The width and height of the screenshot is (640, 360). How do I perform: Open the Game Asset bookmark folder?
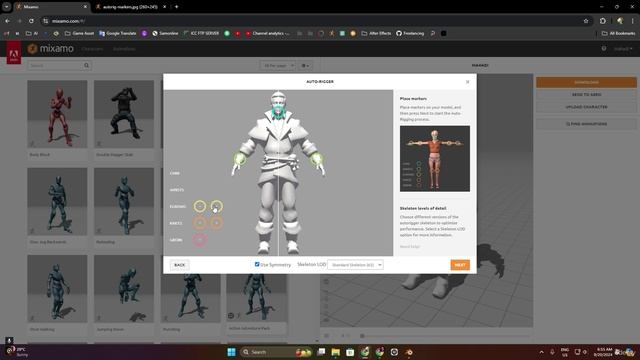79,33
